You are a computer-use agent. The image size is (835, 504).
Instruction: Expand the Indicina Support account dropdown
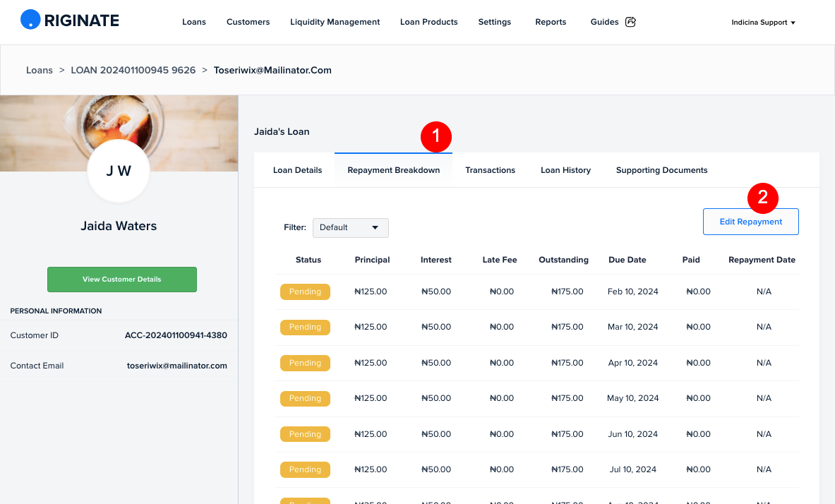(x=763, y=23)
